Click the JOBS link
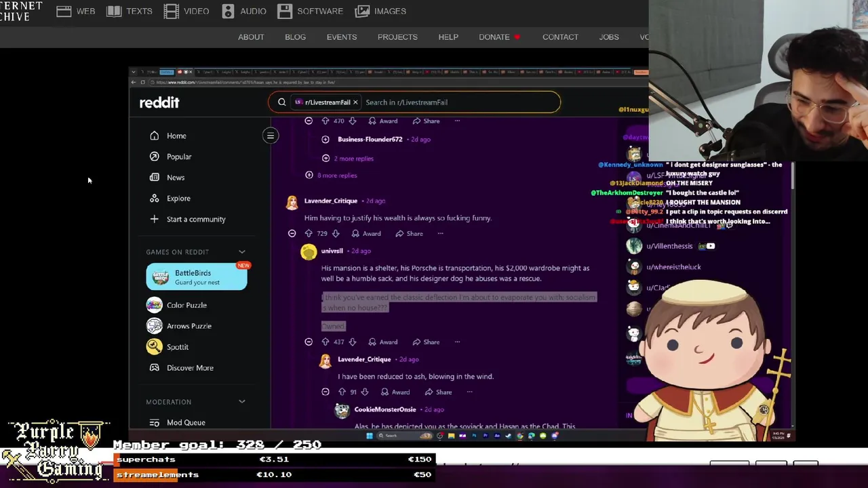868x488 pixels. pos(609,37)
